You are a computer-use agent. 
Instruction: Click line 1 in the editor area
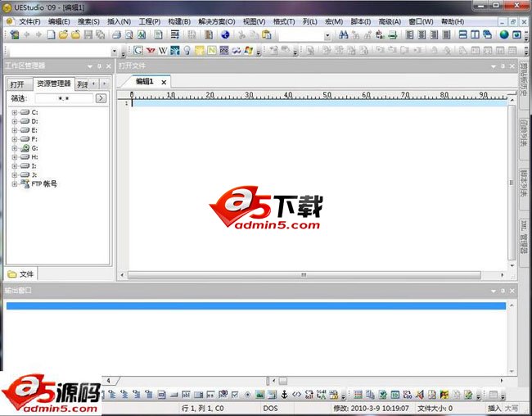click(319, 103)
